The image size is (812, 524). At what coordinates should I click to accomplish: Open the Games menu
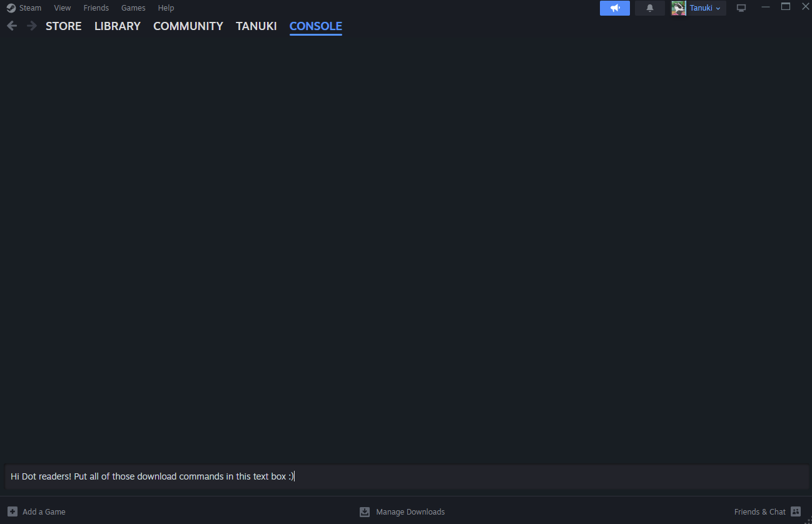tap(133, 8)
